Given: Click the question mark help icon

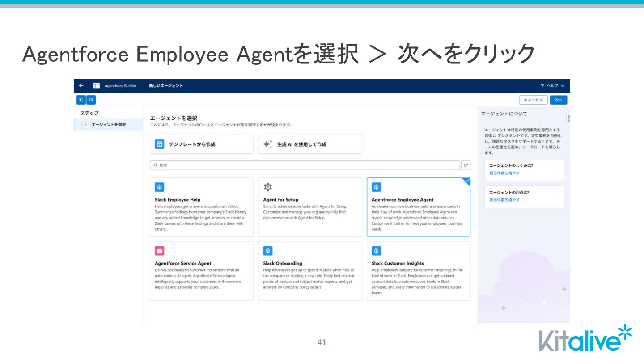Looking at the screenshot, I should tap(542, 86).
